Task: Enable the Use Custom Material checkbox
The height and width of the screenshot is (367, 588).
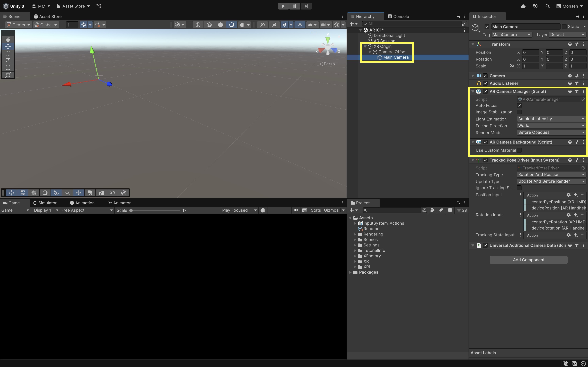Action: point(519,150)
